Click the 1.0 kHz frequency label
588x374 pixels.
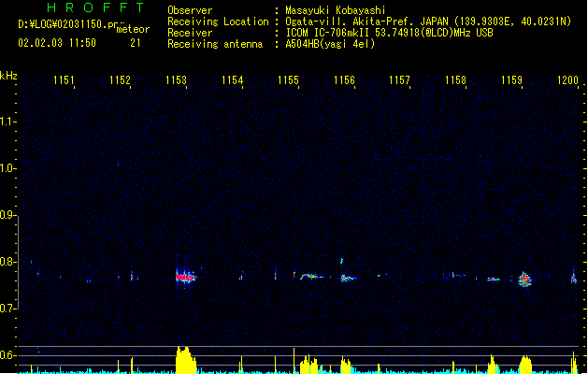pos(7,168)
